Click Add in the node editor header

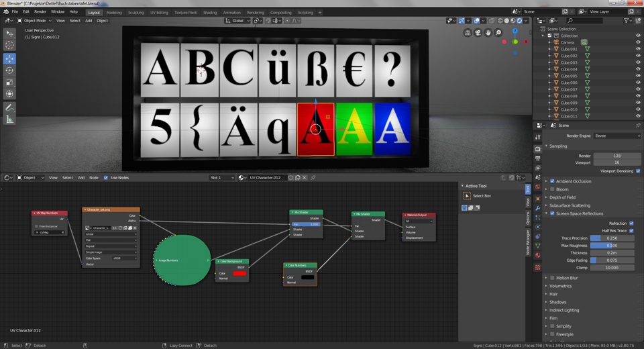tap(81, 178)
